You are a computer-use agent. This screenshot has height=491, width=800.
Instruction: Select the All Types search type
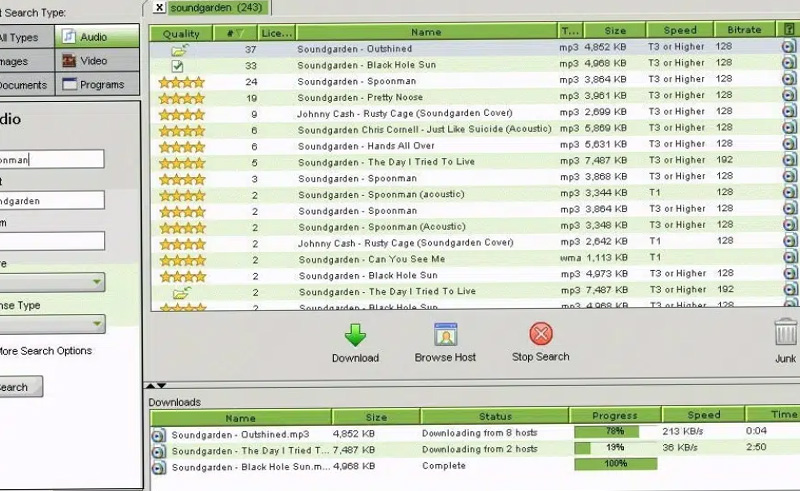click(26, 37)
